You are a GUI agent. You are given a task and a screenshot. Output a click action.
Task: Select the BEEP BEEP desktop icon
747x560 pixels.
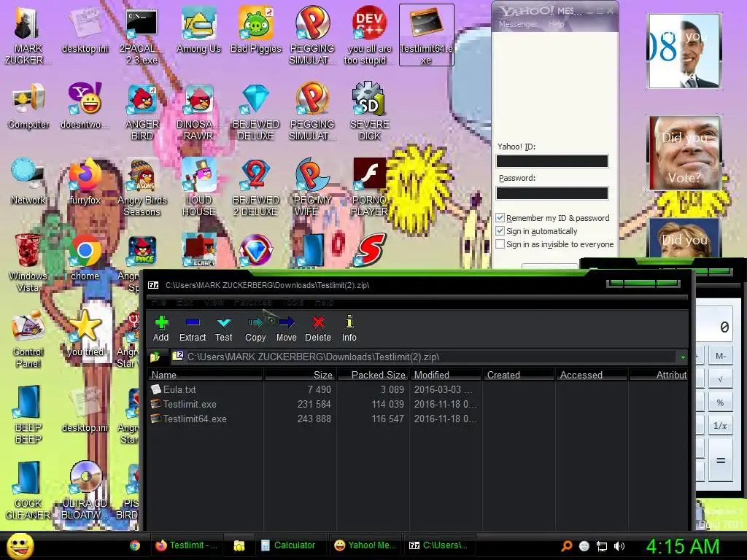(28, 414)
